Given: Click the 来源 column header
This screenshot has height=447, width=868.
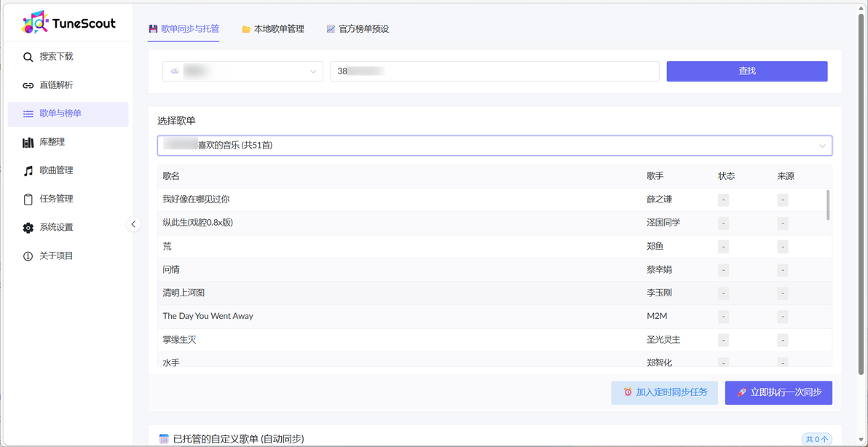Looking at the screenshot, I should pyautogui.click(x=786, y=176).
